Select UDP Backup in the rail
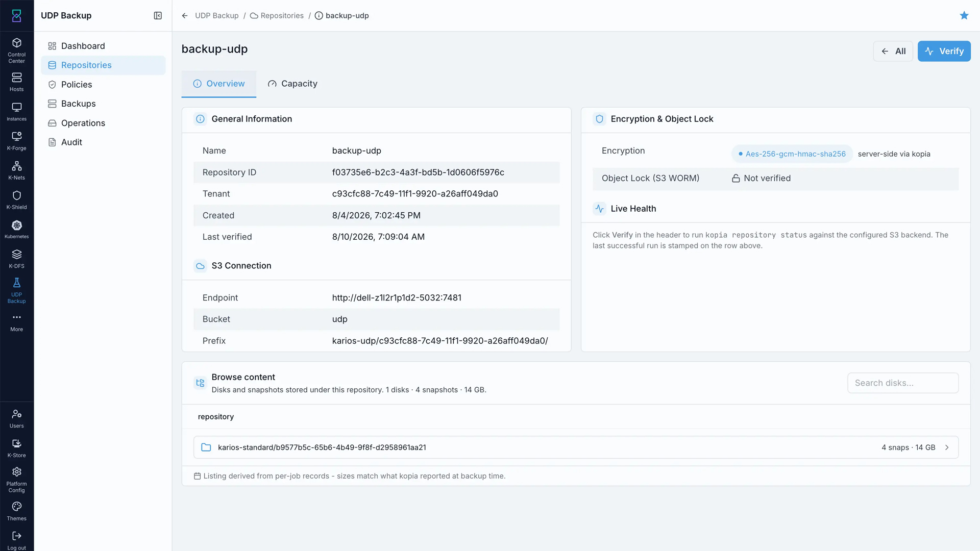This screenshot has width=980, height=551. click(x=17, y=290)
